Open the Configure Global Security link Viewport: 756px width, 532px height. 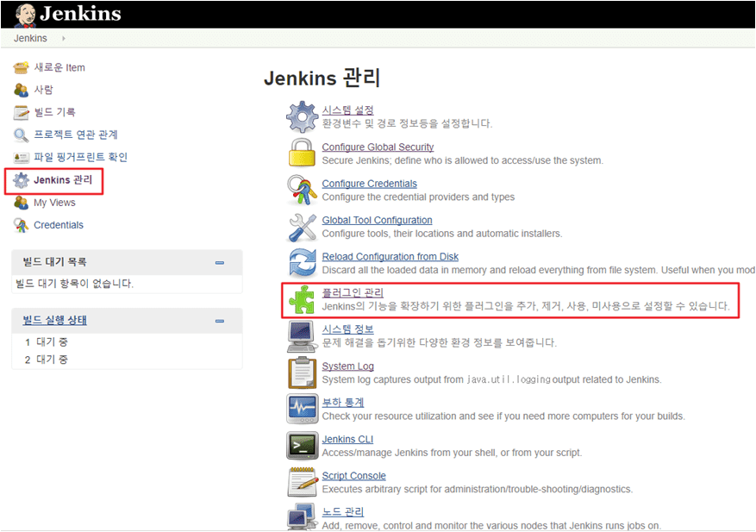coord(378,147)
